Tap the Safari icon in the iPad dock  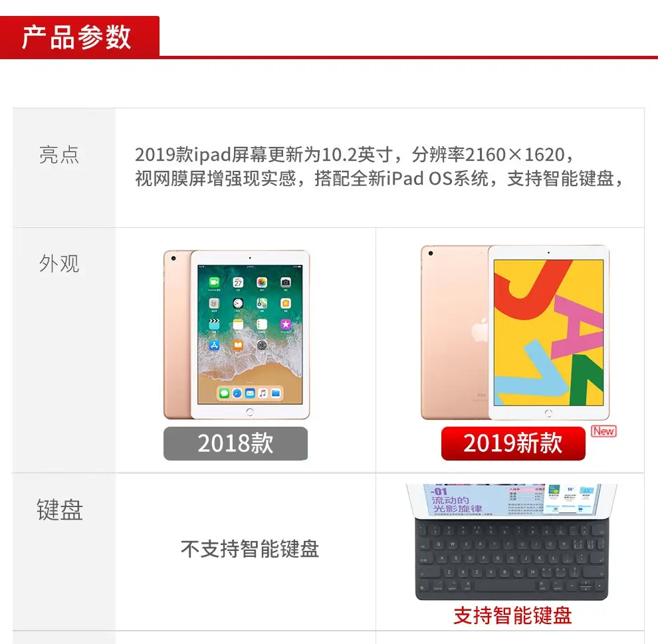(237, 393)
